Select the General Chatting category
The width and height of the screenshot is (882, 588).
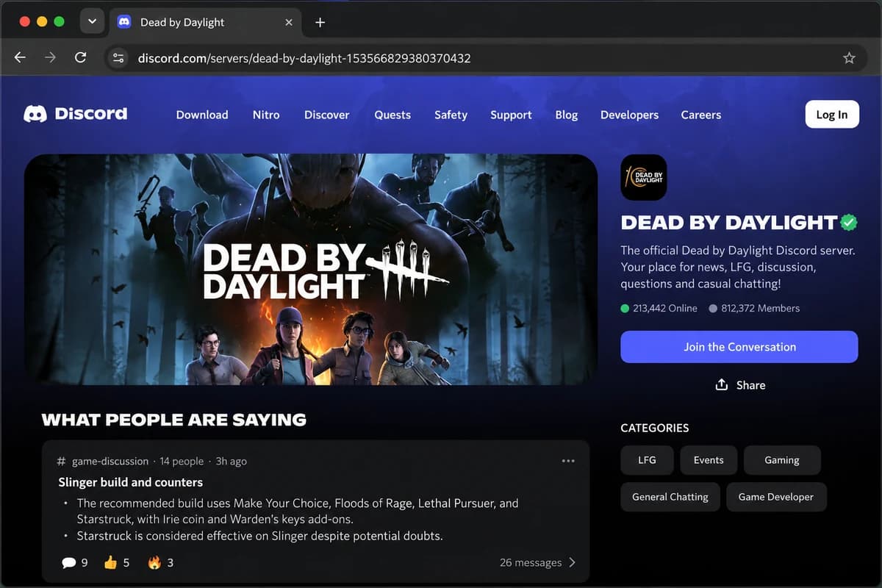[x=670, y=497]
